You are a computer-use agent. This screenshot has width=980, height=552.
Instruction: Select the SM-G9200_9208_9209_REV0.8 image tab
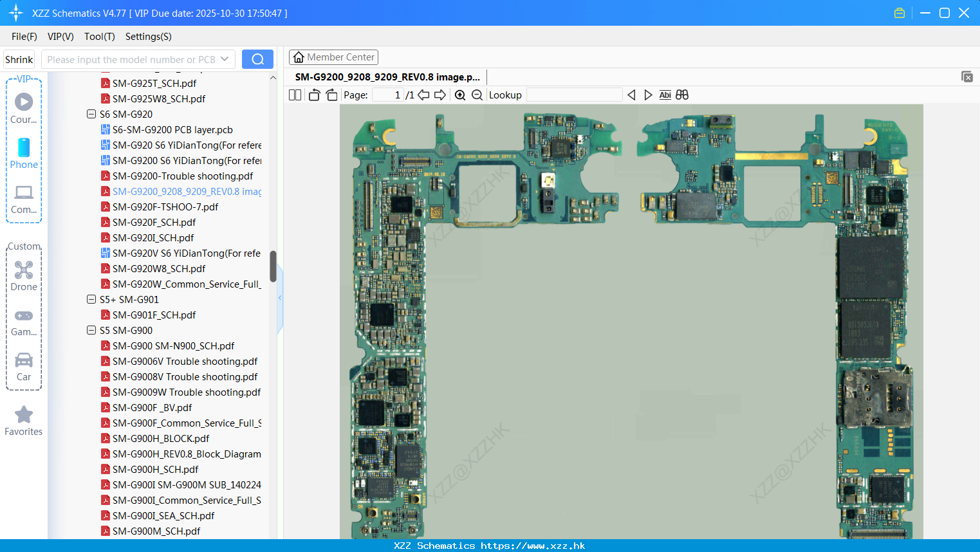[x=387, y=77]
